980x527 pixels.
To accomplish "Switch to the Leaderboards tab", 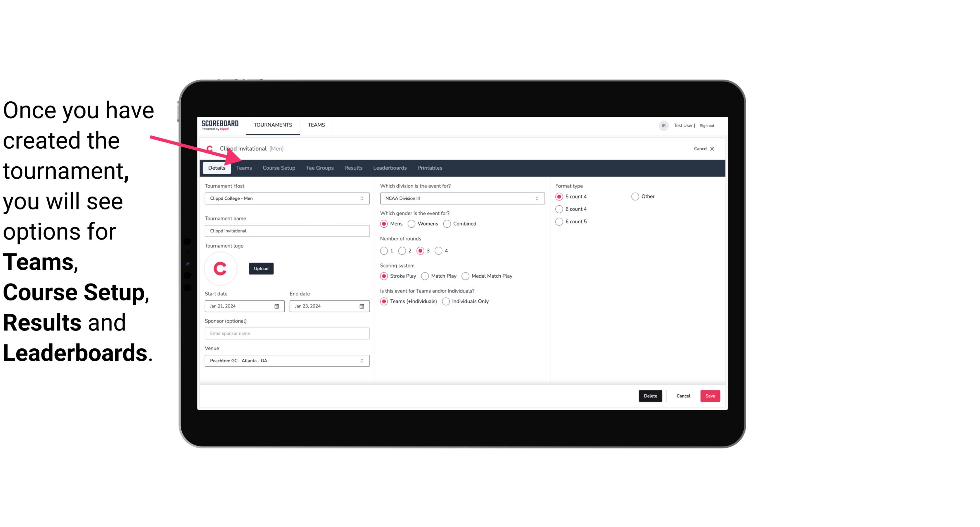I will tap(389, 167).
